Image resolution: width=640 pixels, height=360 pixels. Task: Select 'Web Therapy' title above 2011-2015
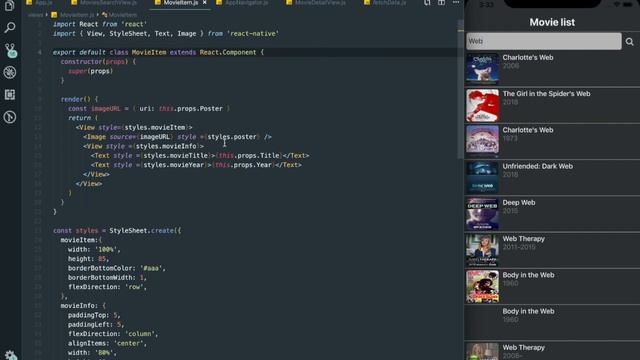tap(524, 239)
